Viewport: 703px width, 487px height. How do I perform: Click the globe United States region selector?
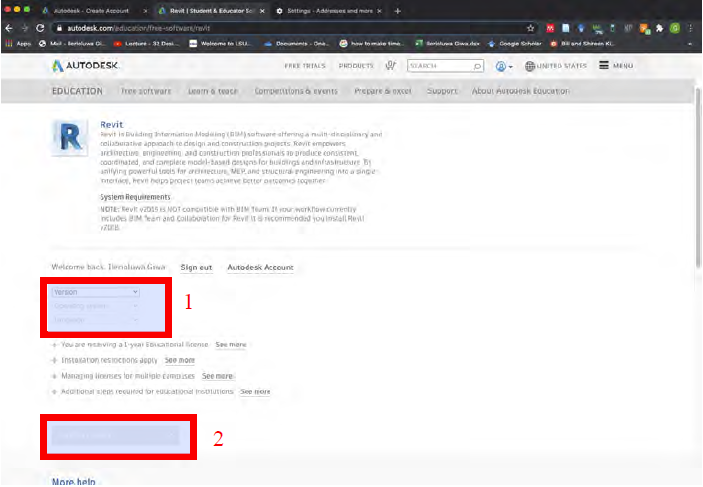[558, 66]
